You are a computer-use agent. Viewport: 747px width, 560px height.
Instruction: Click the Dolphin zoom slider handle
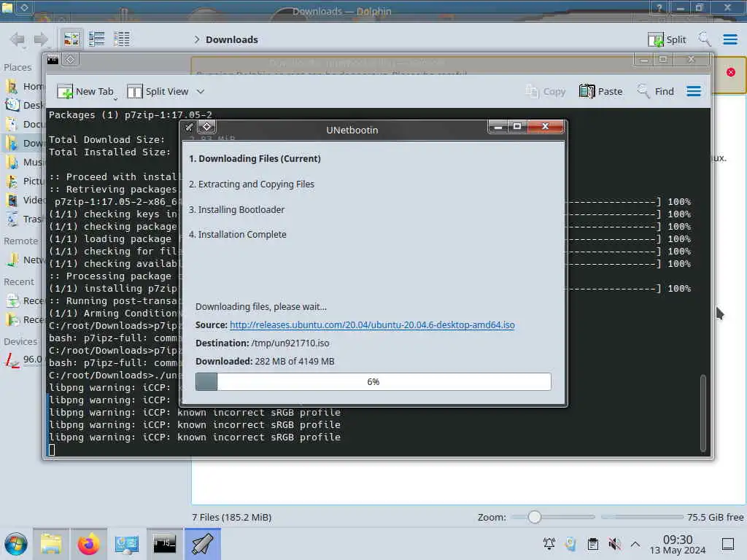point(535,517)
